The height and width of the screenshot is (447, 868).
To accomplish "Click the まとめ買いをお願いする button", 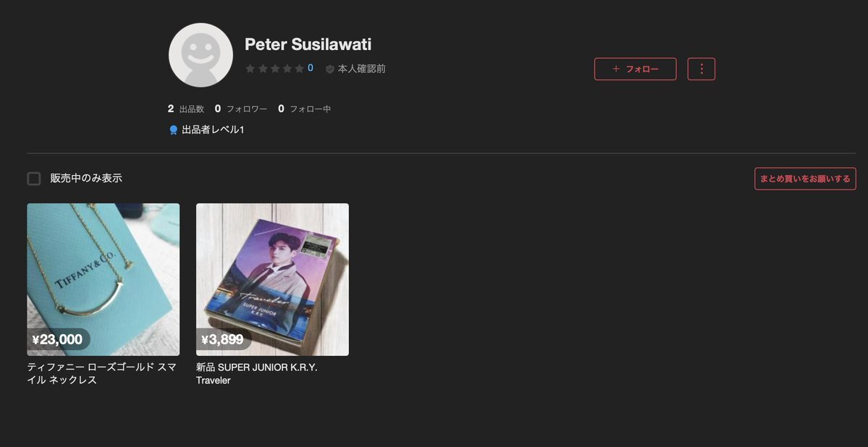I will 805,179.
